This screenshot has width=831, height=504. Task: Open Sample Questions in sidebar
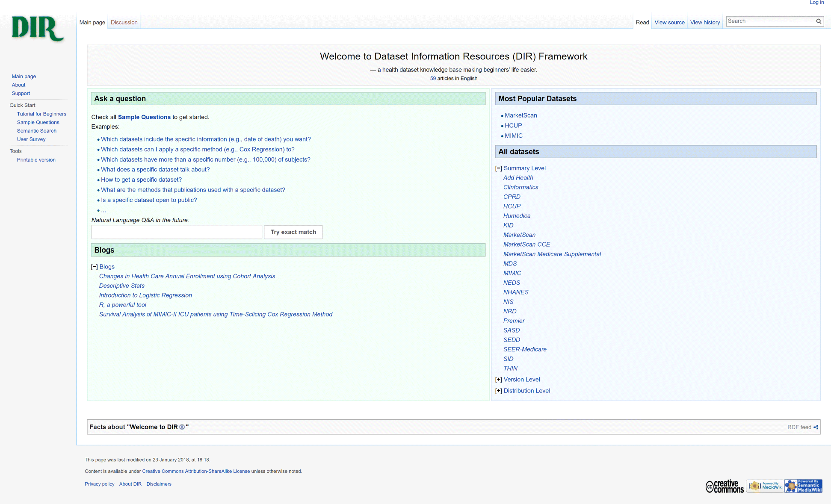pyautogui.click(x=38, y=123)
